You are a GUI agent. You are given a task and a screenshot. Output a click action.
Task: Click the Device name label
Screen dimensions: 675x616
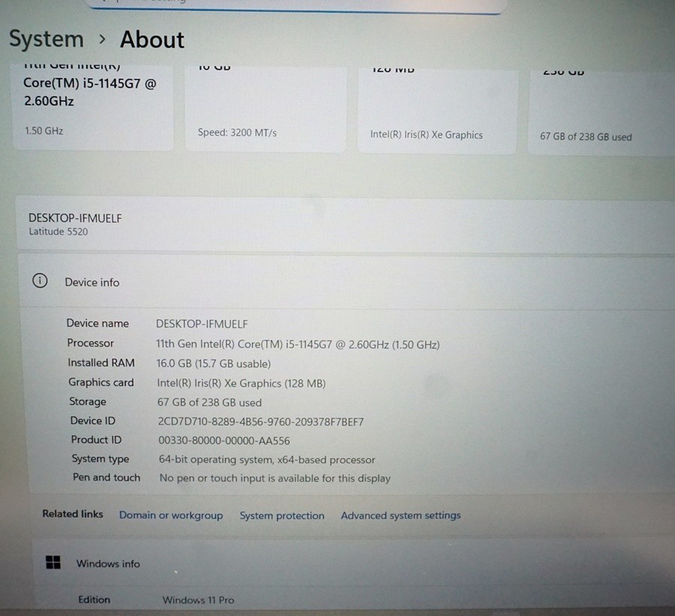(x=97, y=323)
